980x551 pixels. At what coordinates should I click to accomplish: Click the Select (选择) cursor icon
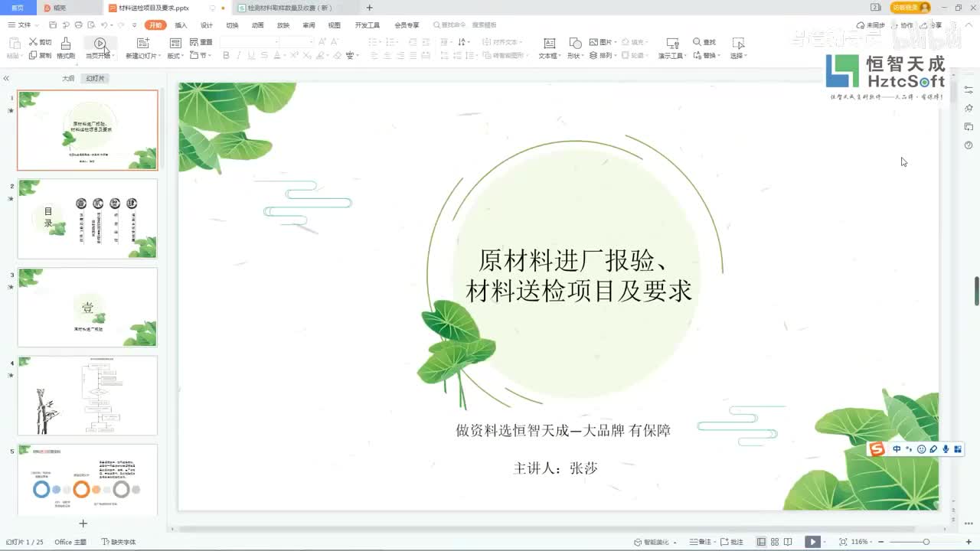click(738, 44)
